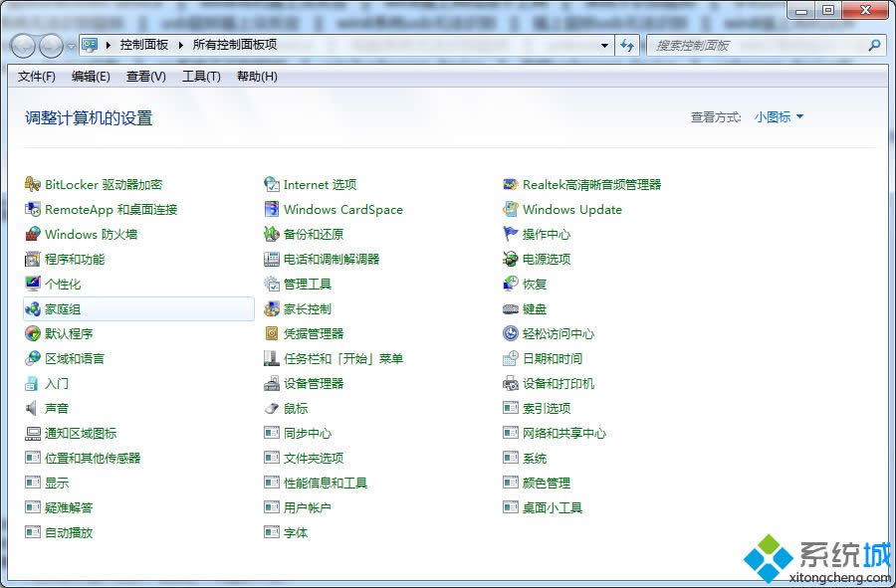The height and width of the screenshot is (588, 896).
Task: Open the 工具(T) menu
Action: click(x=201, y=77)
